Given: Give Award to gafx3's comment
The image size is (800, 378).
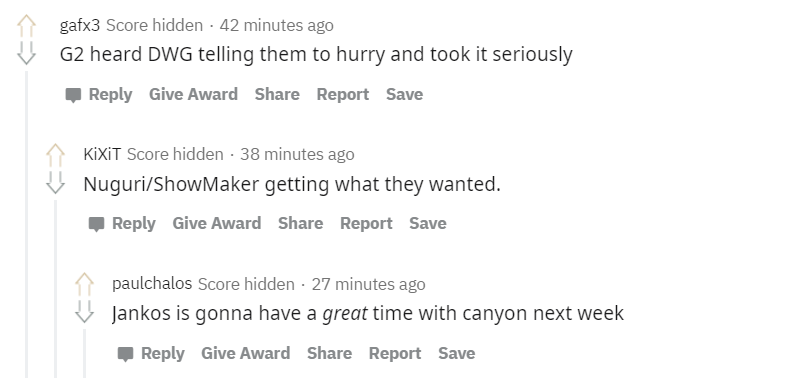Looking at the screenshot, I should [193, 94].
